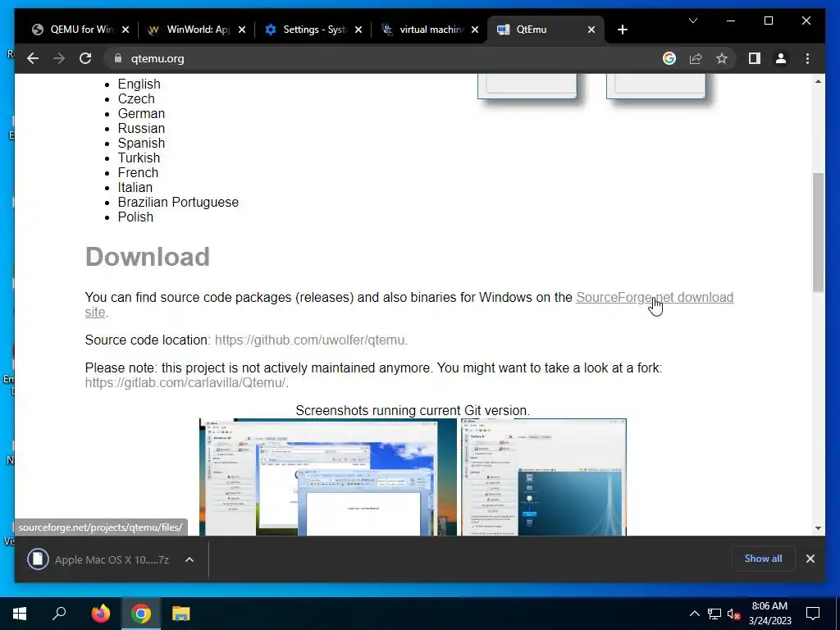Open a new tab
The height and width of the screenshot is (630, 840).
pyautogui.click(x=622, y=30)
